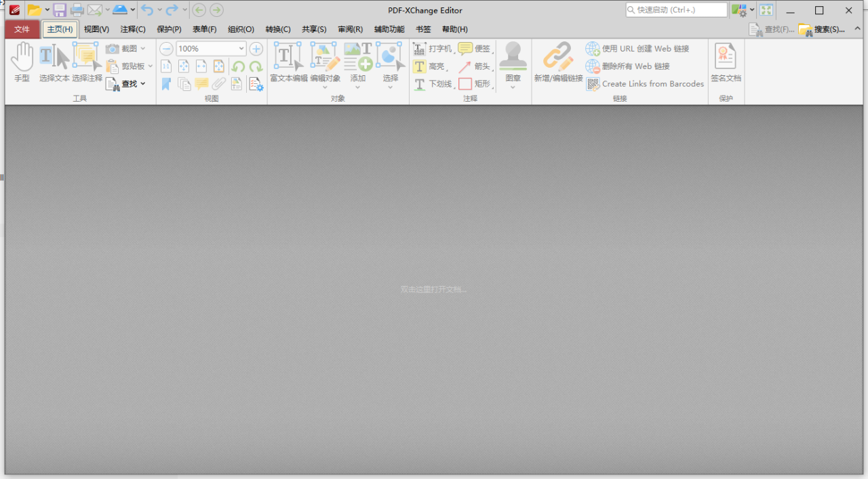This screenshot has height=479, width=868.
Task: Open the 文件 (File) menu
Action: click(22, 29)
